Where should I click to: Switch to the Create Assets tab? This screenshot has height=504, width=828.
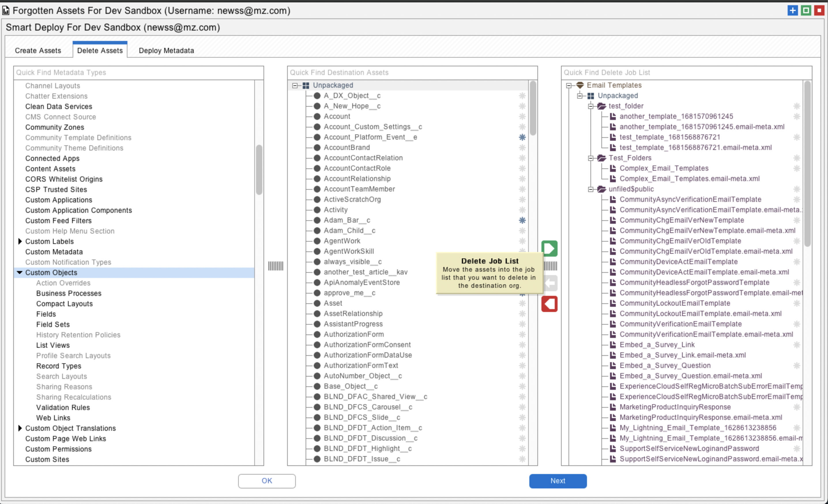[x=38, y=50]
